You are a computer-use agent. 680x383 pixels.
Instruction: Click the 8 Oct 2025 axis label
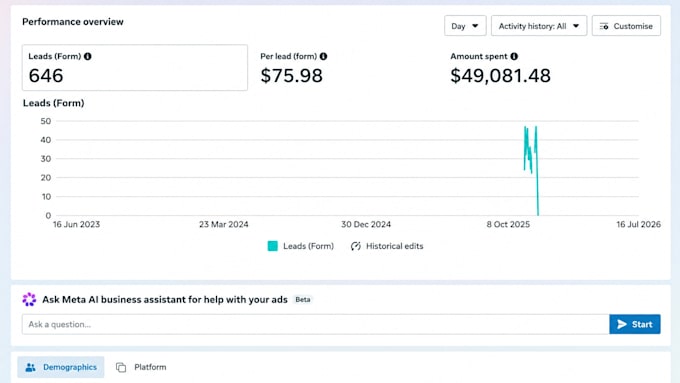pyautogui.click(x=508, y=224)
